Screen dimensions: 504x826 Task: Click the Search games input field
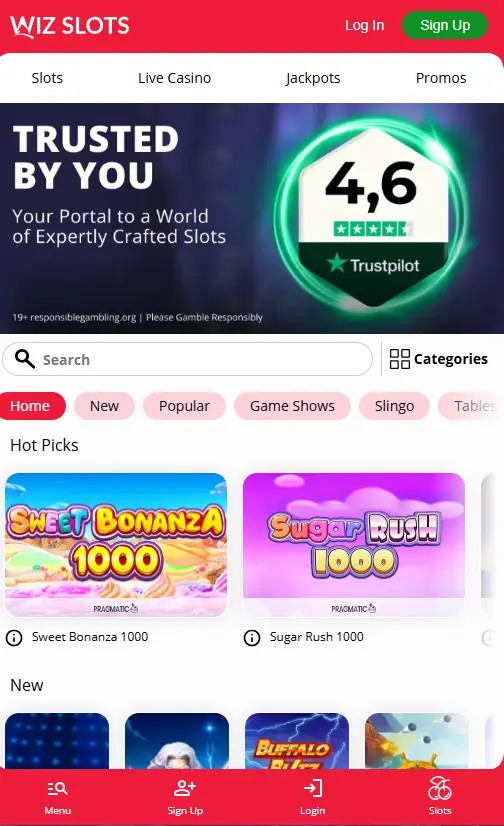187,359
